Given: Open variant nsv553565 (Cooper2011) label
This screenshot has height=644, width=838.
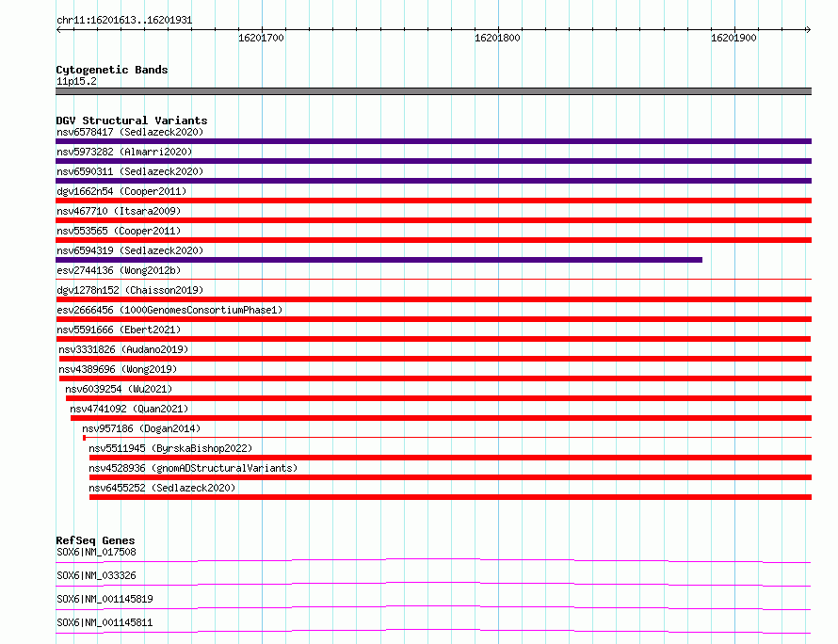Looking at the screenshot, I should click(119, 231).
